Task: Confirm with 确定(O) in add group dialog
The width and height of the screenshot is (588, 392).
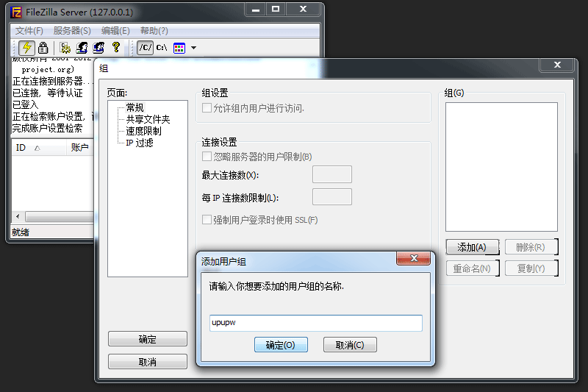Action: pos(281,345)
